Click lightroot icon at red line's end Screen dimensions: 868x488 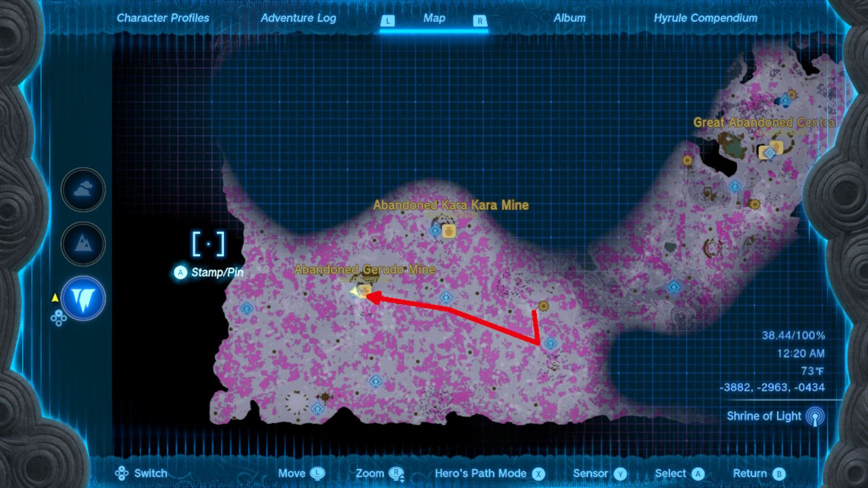(551, 343)
